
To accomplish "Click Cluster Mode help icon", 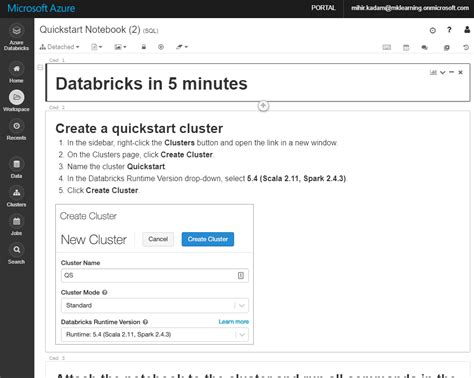I will click(x=105, y=292).
